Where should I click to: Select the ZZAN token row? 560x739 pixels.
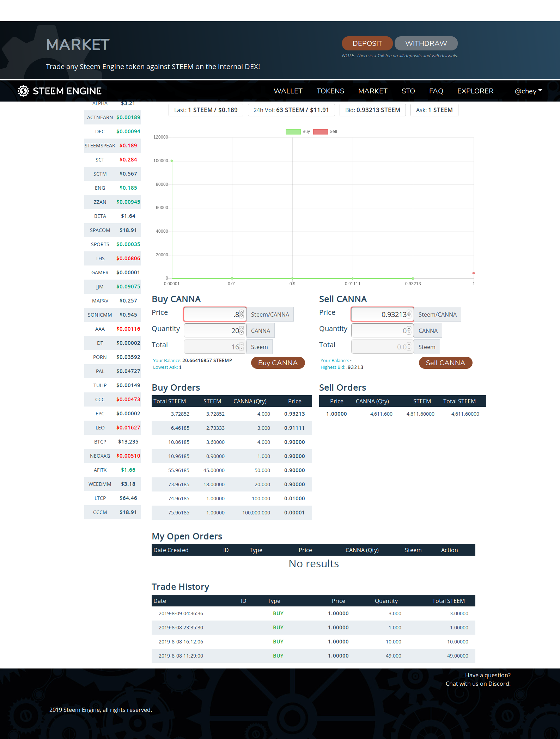pos(112,202)
